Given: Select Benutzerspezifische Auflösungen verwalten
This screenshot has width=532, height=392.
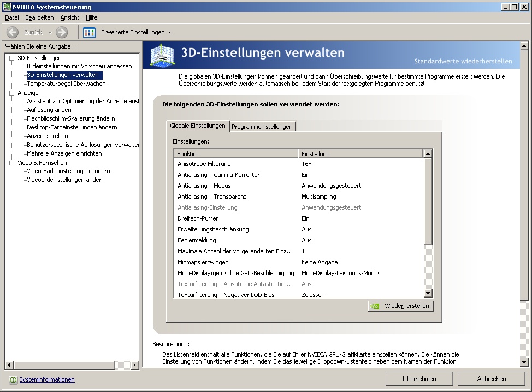Looking at the screenshot, I should (83, 145).
